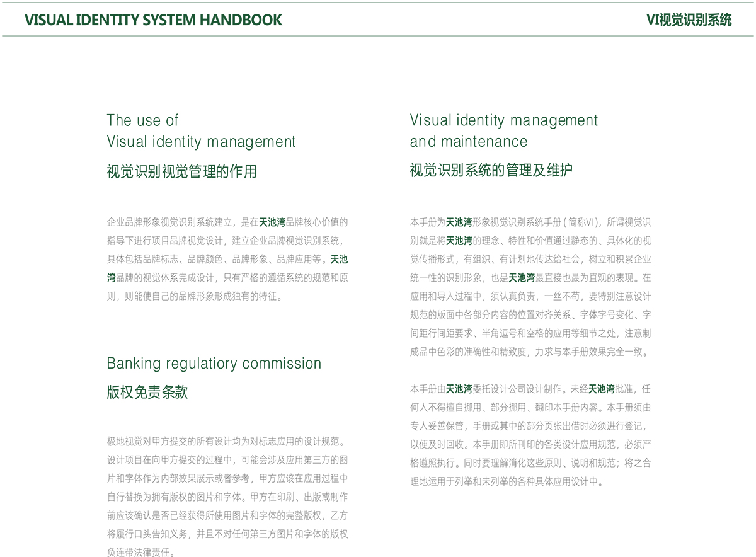
Task: Select the "版权免责条款" section heading
Action: pos(147,392)
